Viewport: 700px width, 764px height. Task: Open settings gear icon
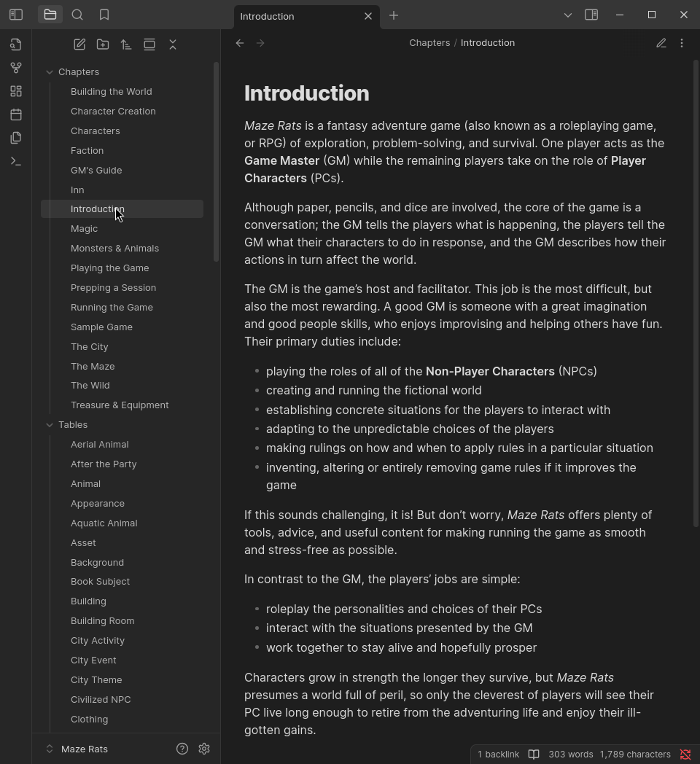click(204, 749)
